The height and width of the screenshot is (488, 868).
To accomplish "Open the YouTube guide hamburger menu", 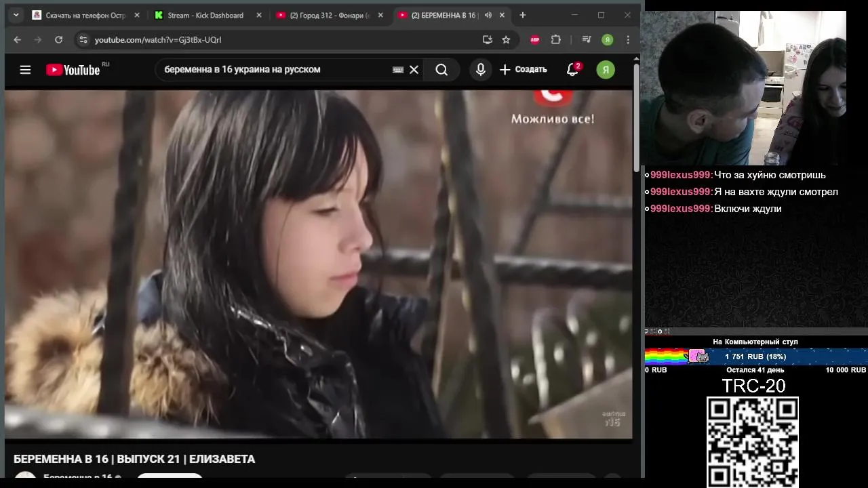I will (25, 69).
